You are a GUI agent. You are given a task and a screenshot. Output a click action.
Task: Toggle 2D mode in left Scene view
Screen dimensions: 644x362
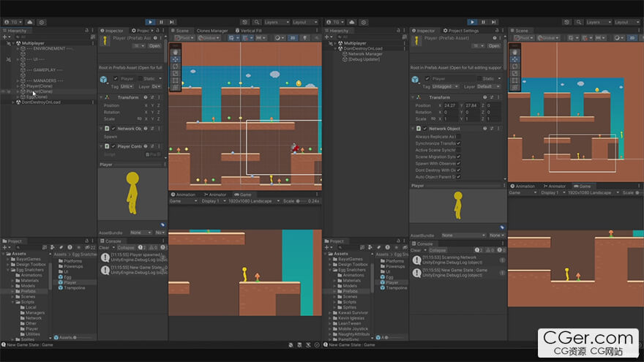tap(293, 38)
